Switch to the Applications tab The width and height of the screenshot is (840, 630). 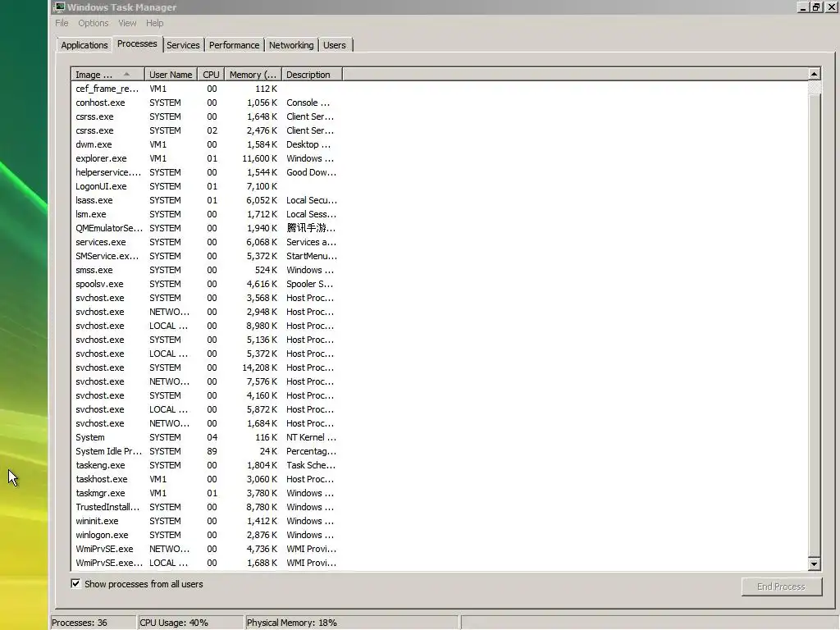coord(84,45)
